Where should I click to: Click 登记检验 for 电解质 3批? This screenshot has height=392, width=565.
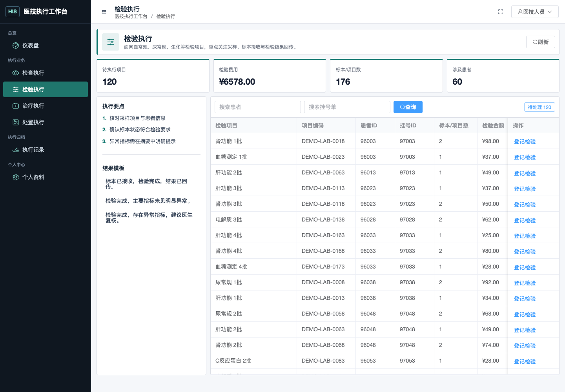525,220
